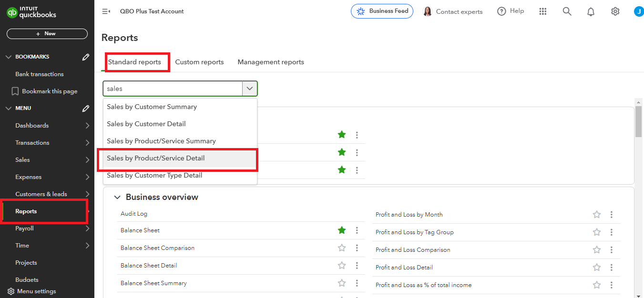The height and width of the screenshot is (298, 644).
Task: Favorite the Profit and Loss by Month report
Action: pyautogui.click(x=597, y=215)
